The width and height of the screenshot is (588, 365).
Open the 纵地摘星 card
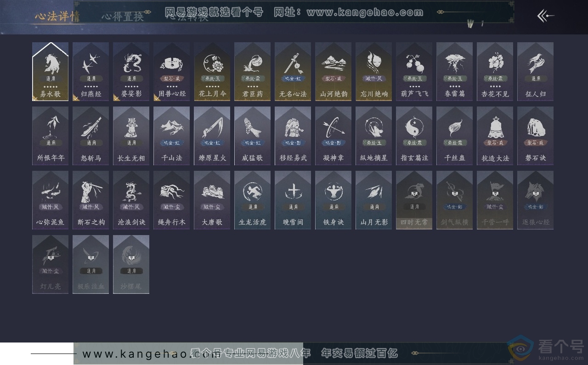[374, 136]
